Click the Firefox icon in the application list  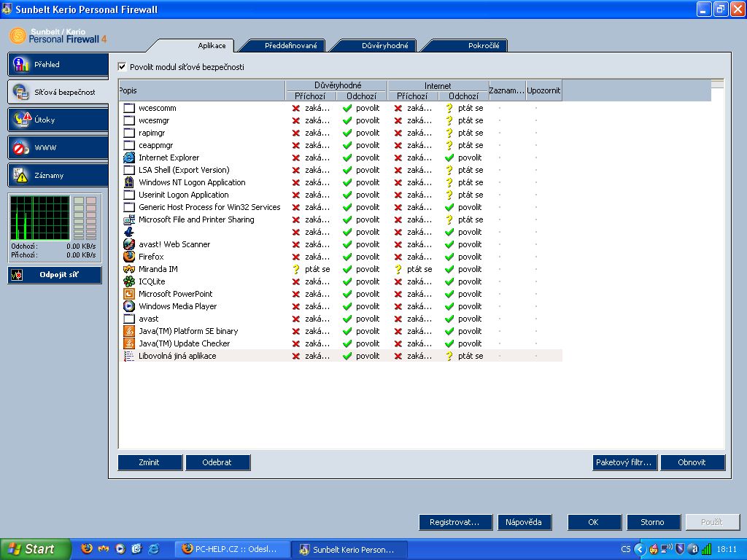(129, 257)
